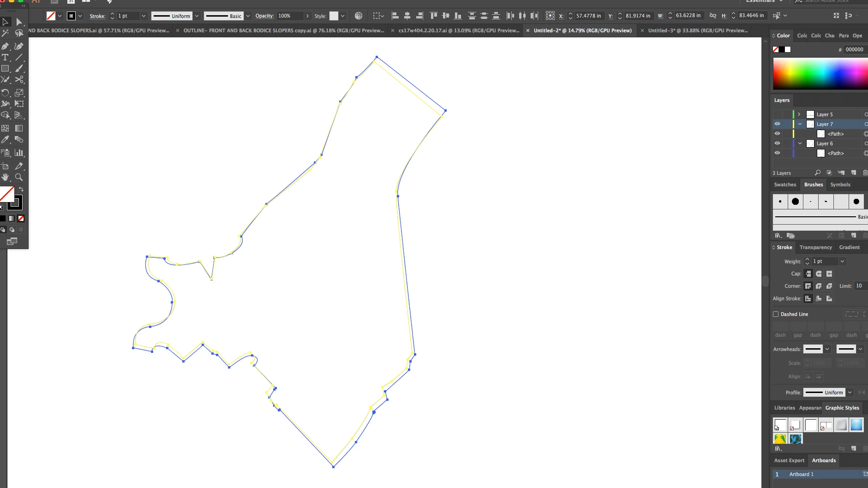The height and width of the screenshot is (488, 868).
Task: Select the Lasso tool
Action: click(x=19, y=33)
